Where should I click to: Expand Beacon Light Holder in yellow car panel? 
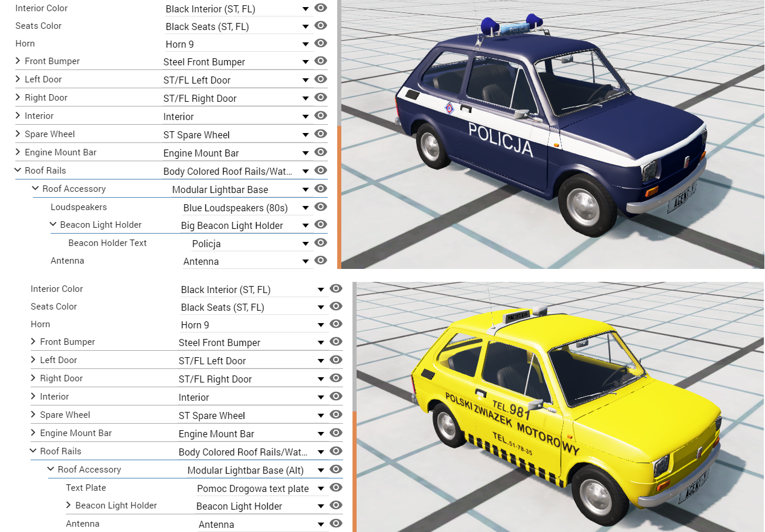[68, 506]
